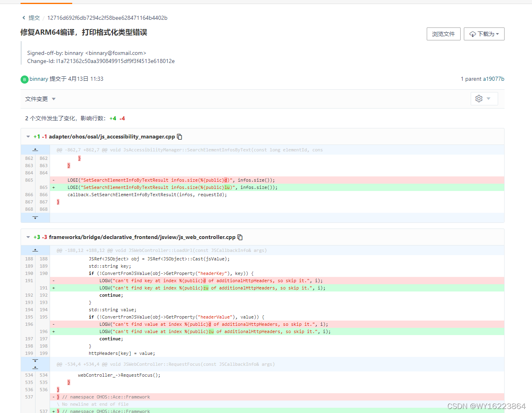Expand the 文件变更 dropdown
The height and width of the screenshot is (413, 532).
coord(40,99)
